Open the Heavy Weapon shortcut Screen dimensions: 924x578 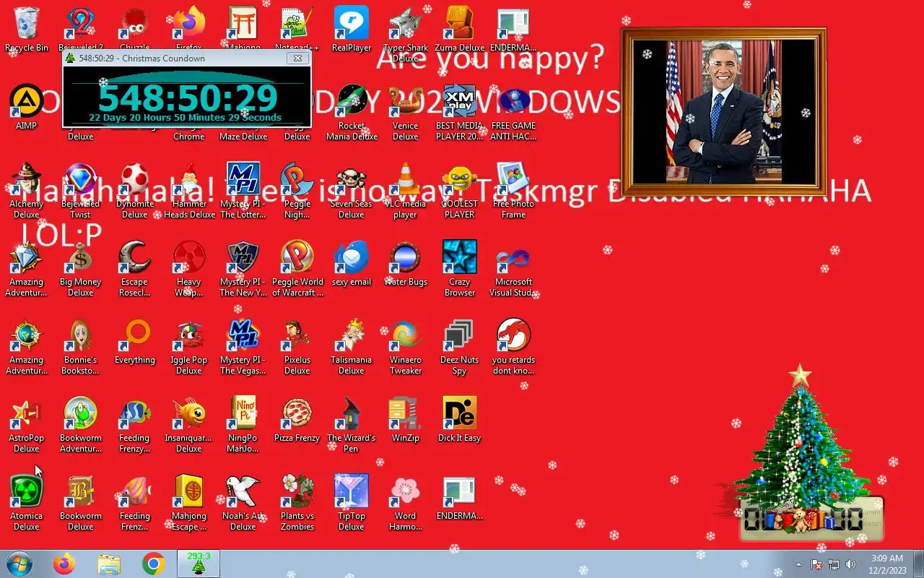click(189, 268)
